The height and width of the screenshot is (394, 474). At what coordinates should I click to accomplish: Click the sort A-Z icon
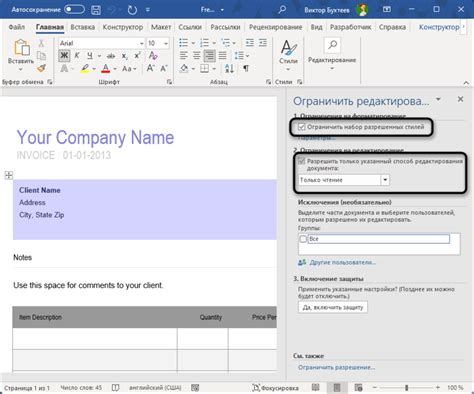[229, 68]
